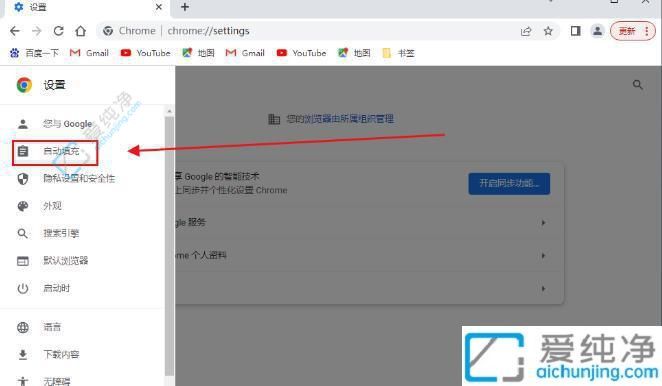The width and height of the screenshot is (662, 386).
Task: Open a new tab with the plus
Action: (185, 7)
